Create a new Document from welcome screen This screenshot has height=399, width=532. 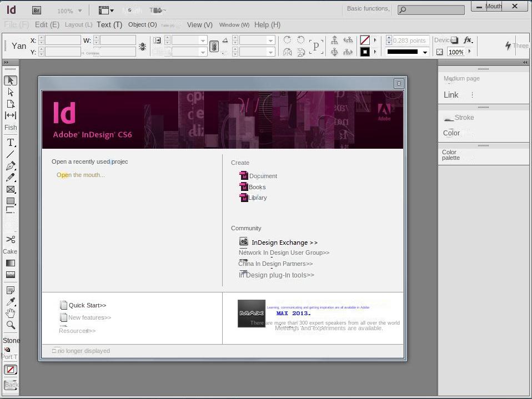pos(263,176)
